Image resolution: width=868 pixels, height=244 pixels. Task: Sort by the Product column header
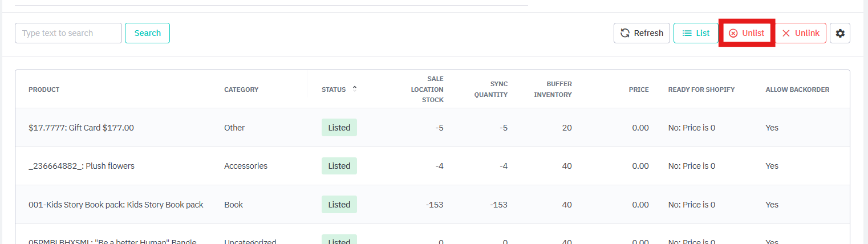(x=44, y=90)
